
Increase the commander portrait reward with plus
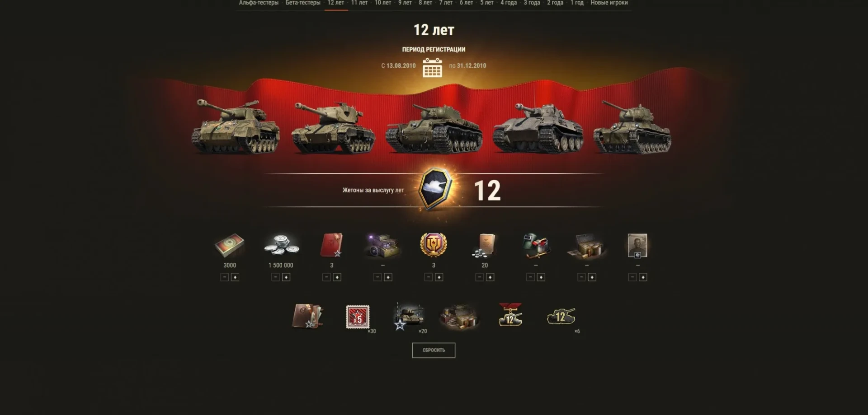pyautogui.click(x=643, y=277)
